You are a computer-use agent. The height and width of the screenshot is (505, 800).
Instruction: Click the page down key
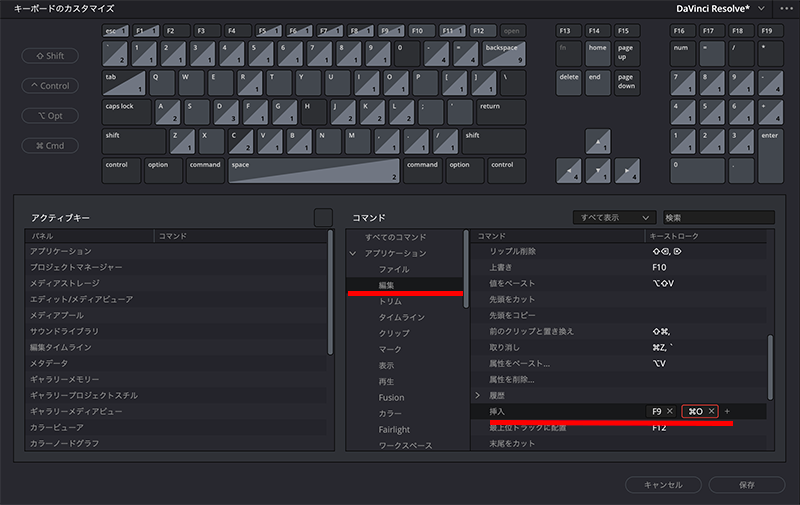tap(627, 83)
